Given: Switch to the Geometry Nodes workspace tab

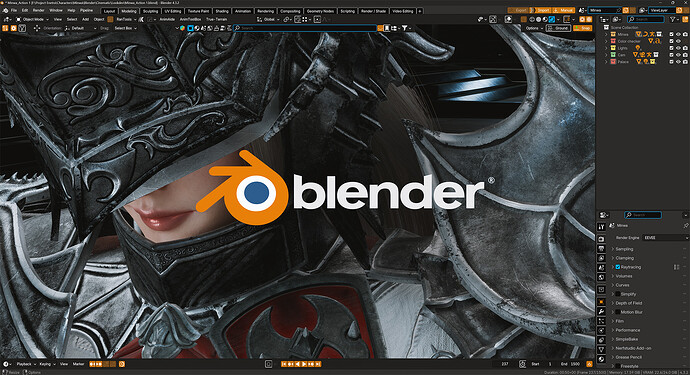Looking at the screenshot, I should [x=320, y=11].
